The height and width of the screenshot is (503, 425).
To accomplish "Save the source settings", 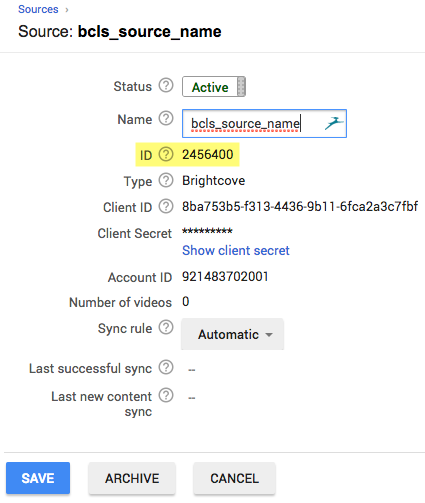I will 38,478.
